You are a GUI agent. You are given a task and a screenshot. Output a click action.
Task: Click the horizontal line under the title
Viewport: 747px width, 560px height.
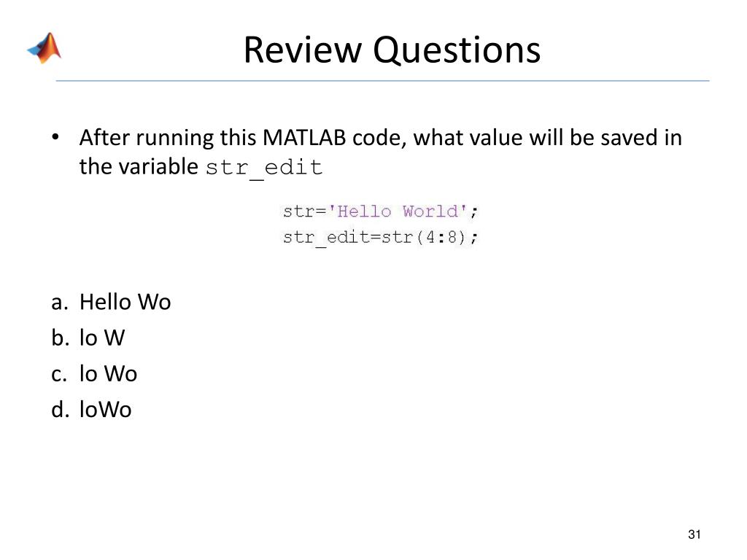coord(382,81)
